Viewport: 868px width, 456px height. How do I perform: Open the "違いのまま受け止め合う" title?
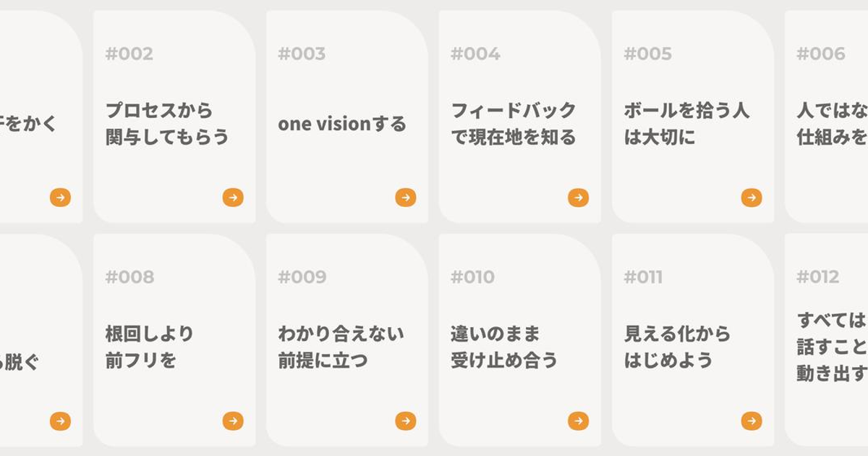(504, 347)
